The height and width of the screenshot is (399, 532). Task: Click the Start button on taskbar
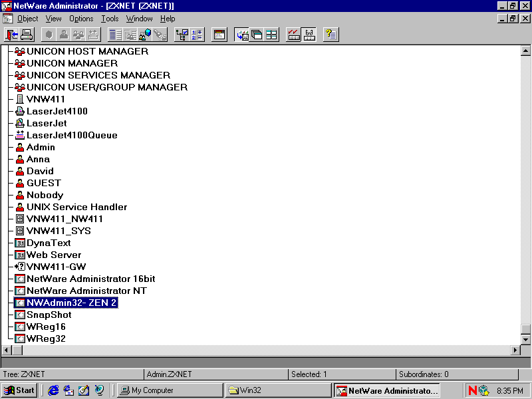click(19, 390)
